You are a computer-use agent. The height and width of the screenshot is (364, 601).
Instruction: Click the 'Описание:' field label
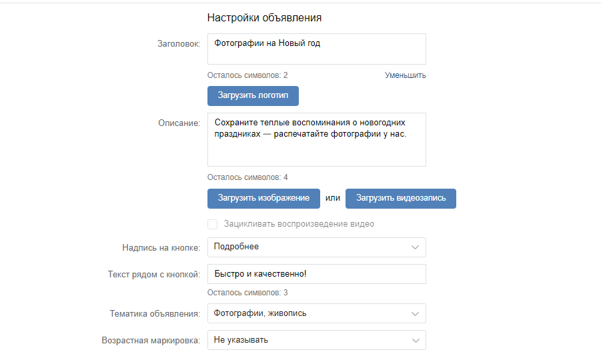coord(179,123)
